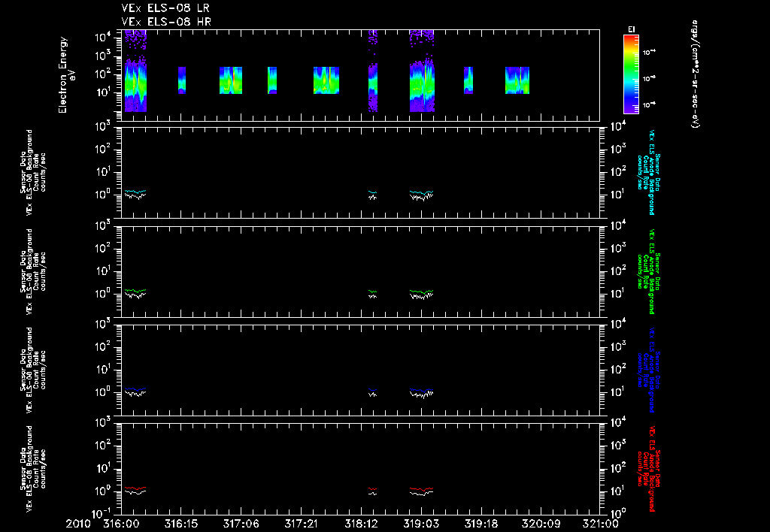
Task: Click the '320:09' time axis label
Action: coord(541,524)
